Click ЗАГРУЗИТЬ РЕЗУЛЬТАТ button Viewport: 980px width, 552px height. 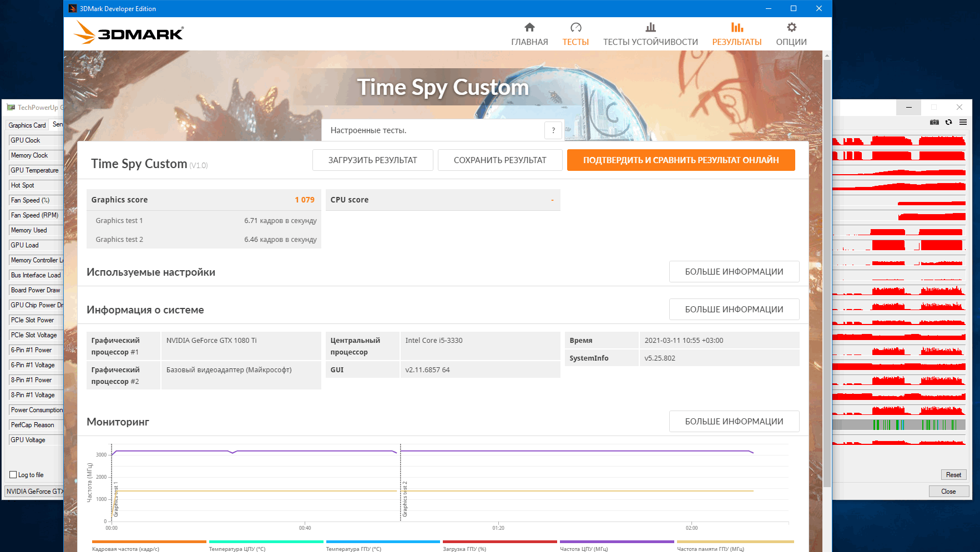pos(372,160)
